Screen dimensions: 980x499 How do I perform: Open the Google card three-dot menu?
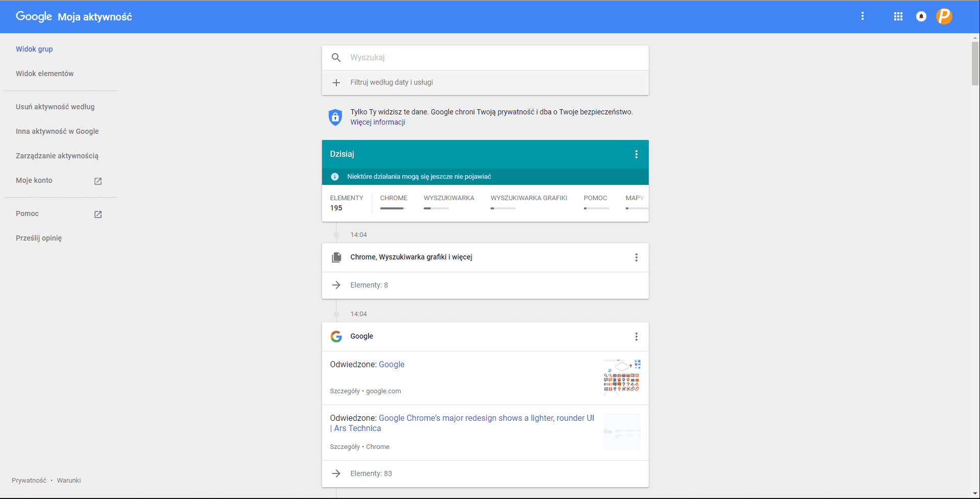(x=636, y=337)
